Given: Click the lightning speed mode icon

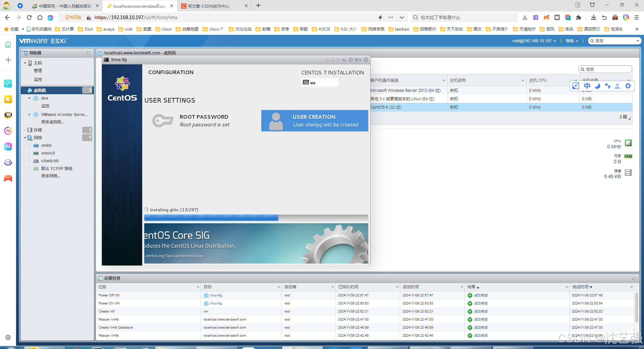Looking at the screenshot, I should [380, 17].
